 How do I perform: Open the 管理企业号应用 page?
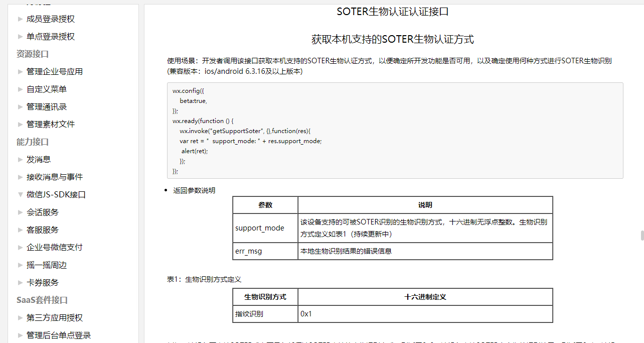55,72
